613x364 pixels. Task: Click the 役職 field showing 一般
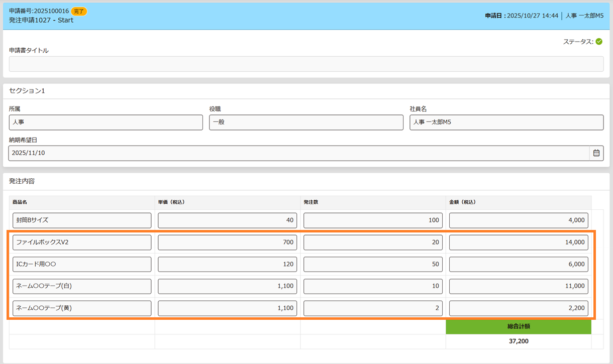(x=306, y=123)
